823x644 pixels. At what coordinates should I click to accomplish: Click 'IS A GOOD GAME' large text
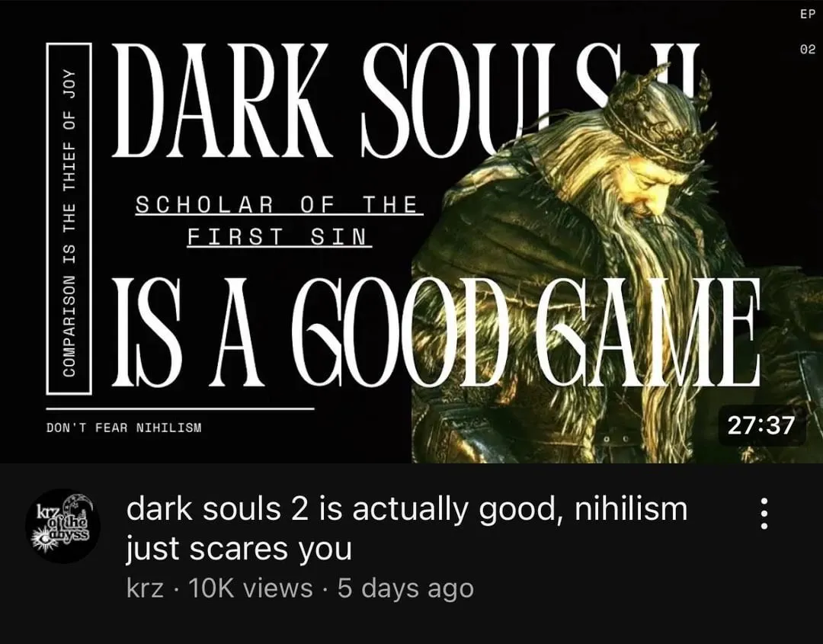point(434,332)
